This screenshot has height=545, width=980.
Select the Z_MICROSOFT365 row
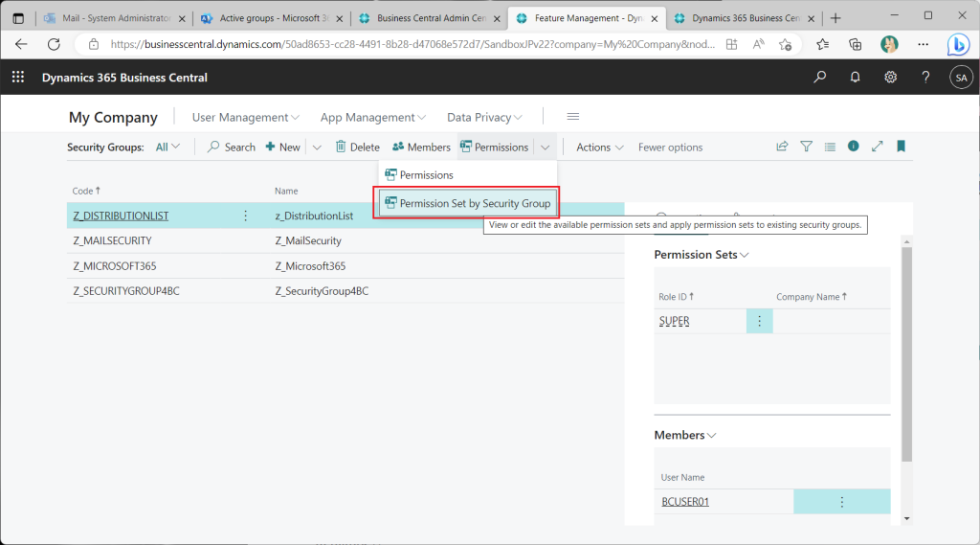pos(345,266)
